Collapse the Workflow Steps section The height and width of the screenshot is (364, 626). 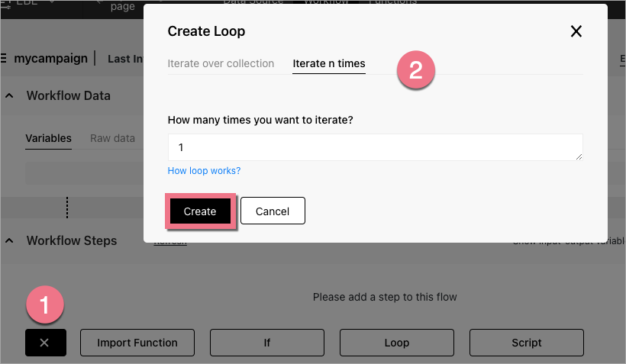tap(10, 241)
